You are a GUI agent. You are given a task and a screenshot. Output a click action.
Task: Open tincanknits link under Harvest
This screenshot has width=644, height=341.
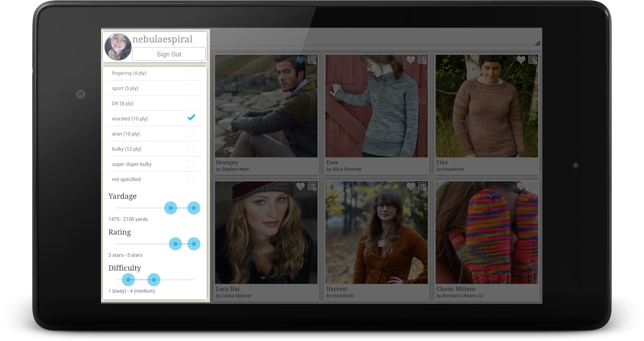(340, 296)
